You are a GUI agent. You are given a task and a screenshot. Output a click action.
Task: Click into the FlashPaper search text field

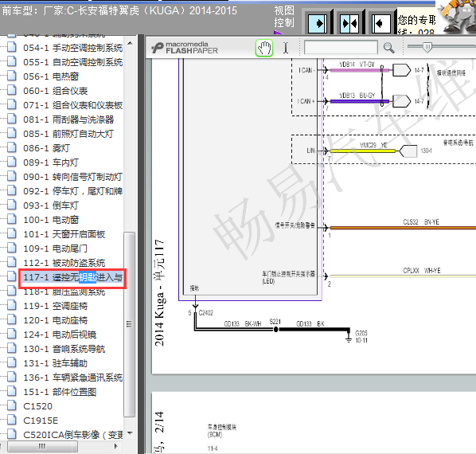click(341, 48)
